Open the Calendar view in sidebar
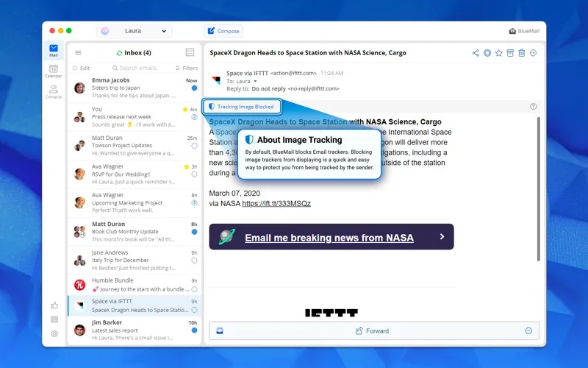 53,71
